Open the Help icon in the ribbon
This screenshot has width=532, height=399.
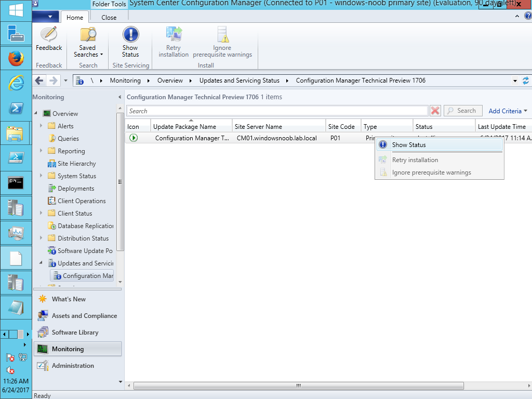click(x=528, y=16)
